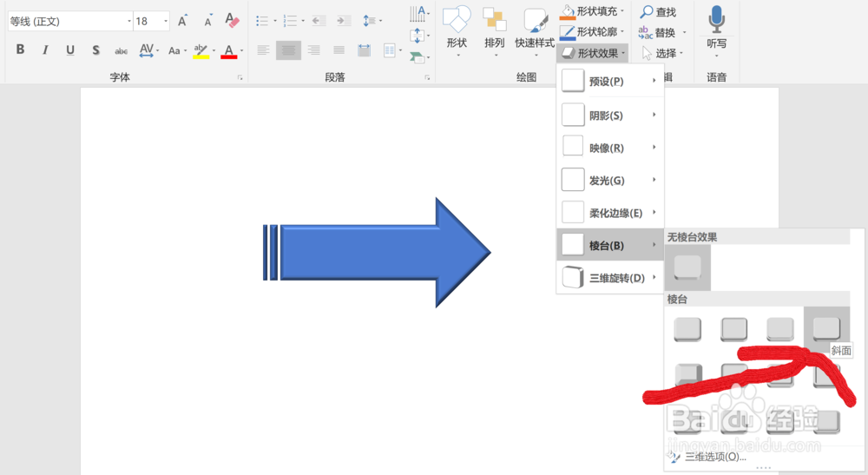Click the distribute text horizontally icon
This screenshot has width=868, height=475.
pos(364,50)
